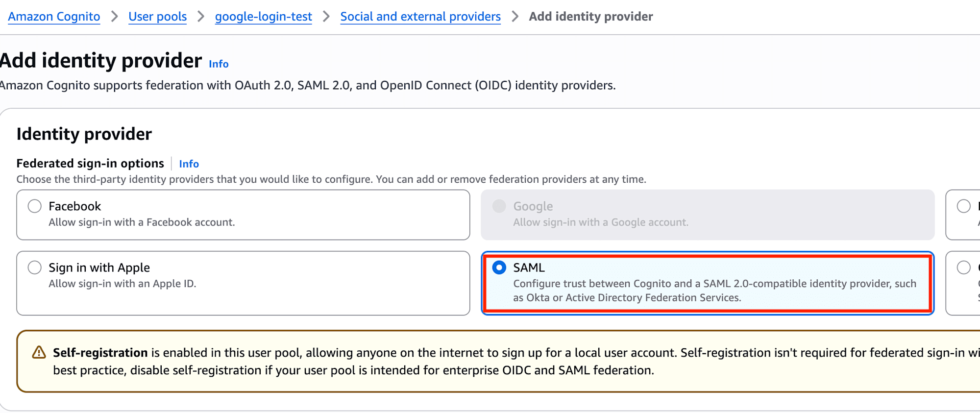
Task: Click the SAML provider card description
Action: tap(714, 291)
